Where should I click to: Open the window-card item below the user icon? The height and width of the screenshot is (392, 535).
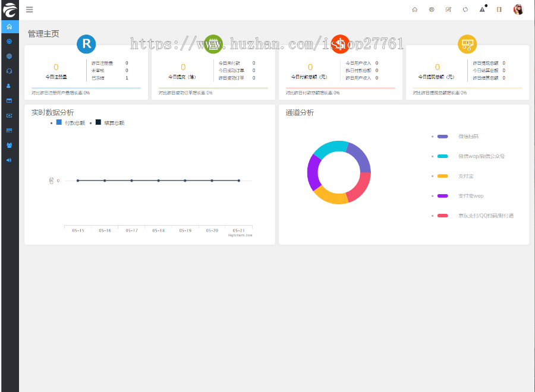click(9, 100)
